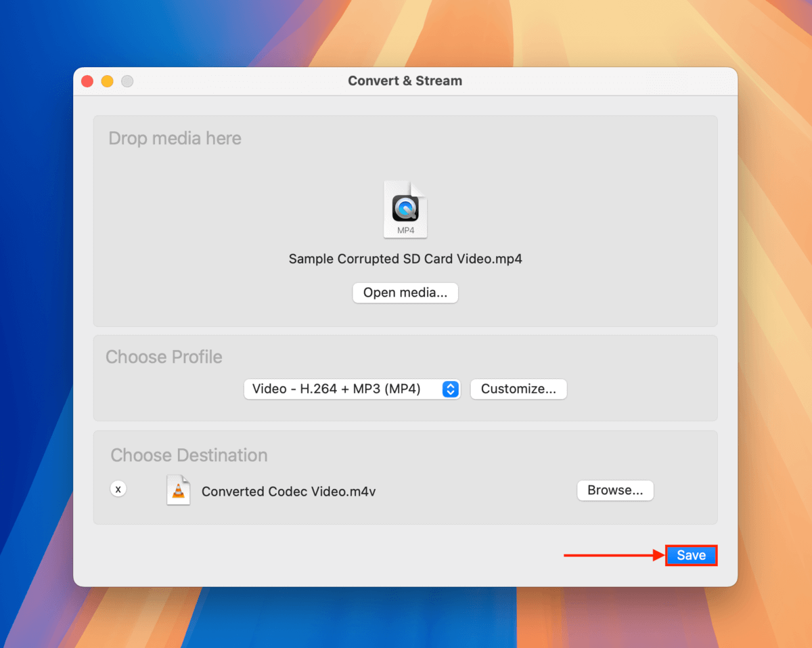This screenshot has width=812, height=648.
Task: Minimize the Convert & Stream window
Action: point(107,81)
